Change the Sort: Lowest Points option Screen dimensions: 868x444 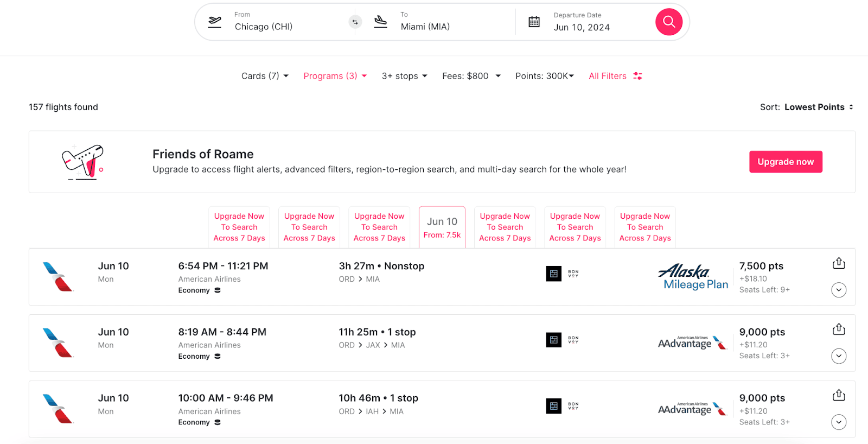[807, 107]
